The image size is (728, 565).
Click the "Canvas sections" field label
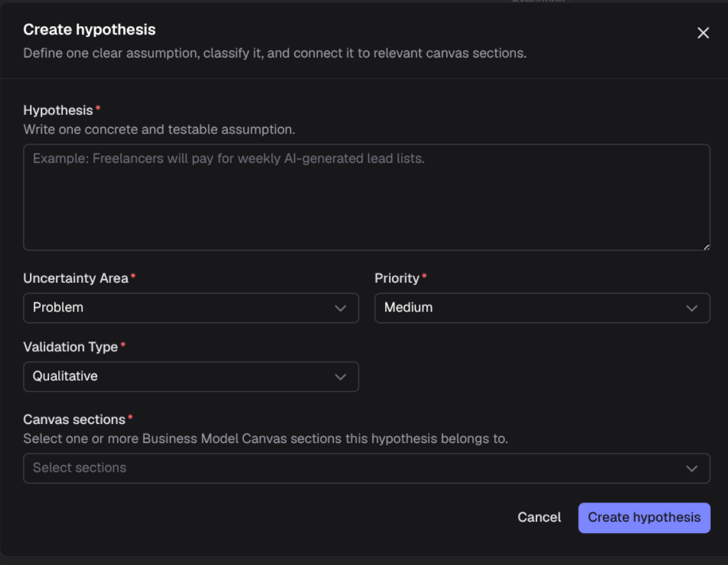[x=74, y=419]
